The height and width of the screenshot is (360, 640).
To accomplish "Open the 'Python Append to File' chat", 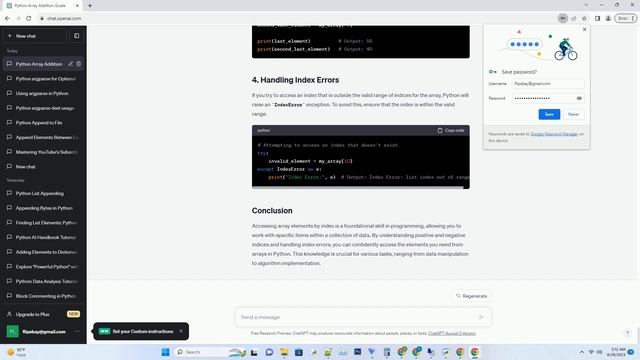I will pos(43,123).
